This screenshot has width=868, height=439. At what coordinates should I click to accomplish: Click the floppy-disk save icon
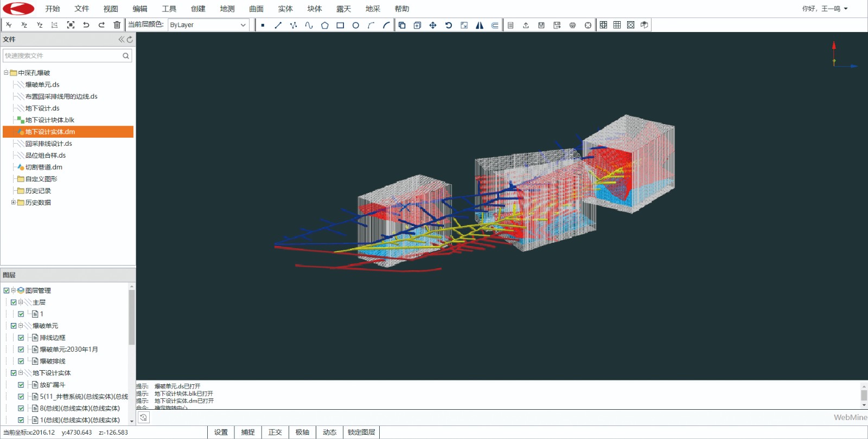(x=541, y=25)
